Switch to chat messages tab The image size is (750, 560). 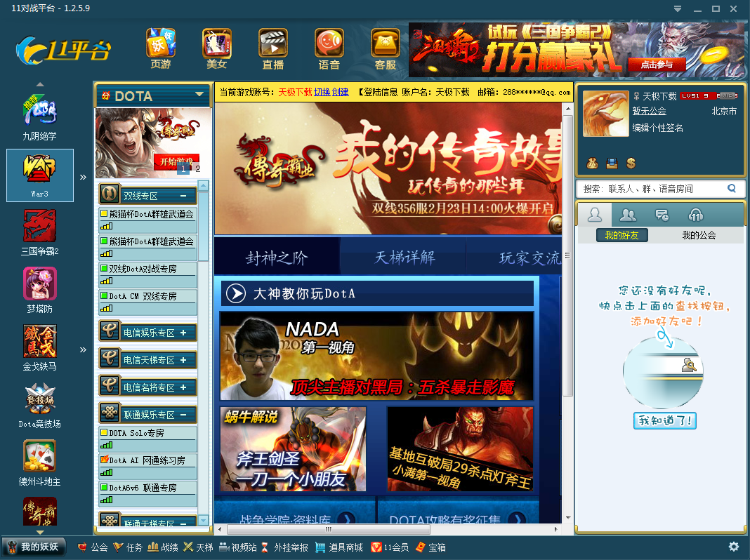(662, 215)
